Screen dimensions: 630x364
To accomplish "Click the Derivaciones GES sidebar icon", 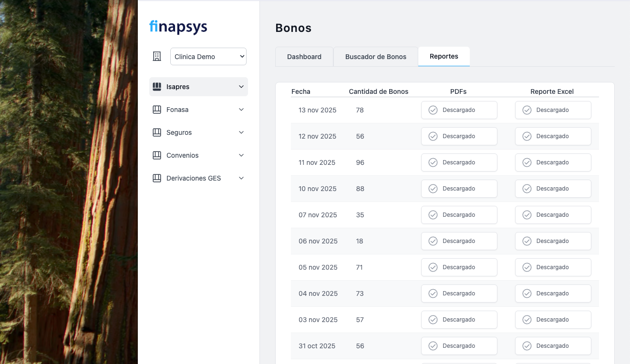I will tap(157, 178).
